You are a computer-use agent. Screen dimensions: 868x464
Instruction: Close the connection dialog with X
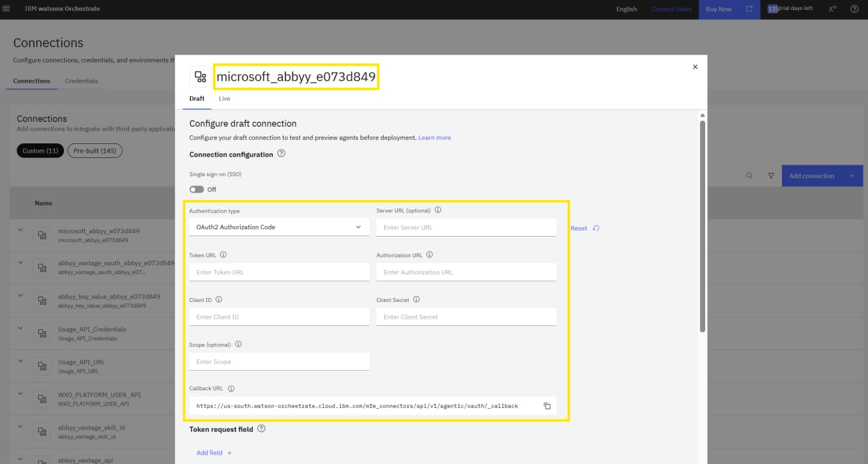click(x=695, y=67)
